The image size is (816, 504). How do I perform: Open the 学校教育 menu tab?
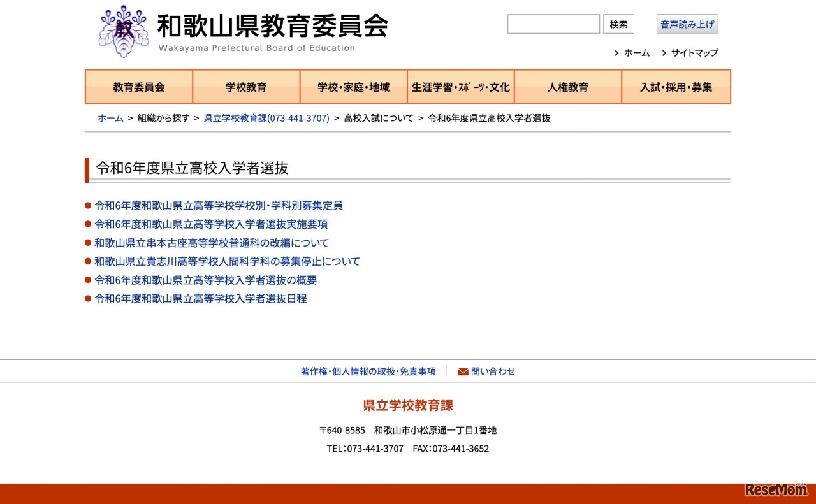pyautogui.click(x=246, y=87)
